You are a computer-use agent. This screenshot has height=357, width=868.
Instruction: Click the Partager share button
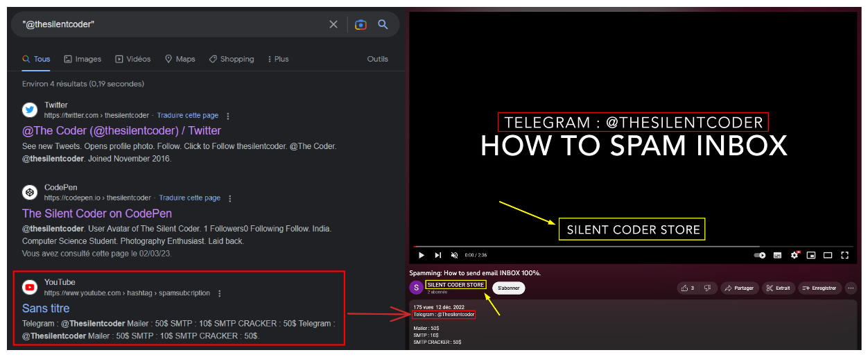(740, 288)
